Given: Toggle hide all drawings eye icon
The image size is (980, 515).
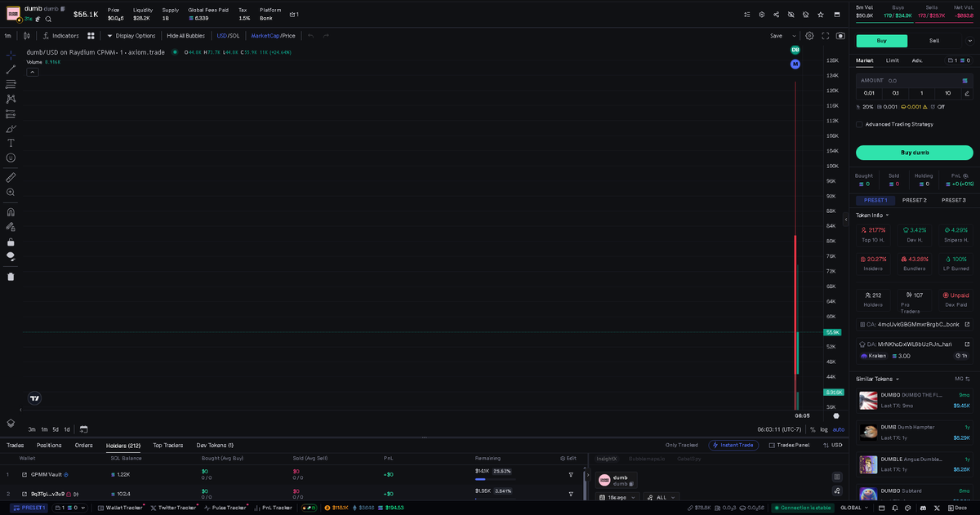Looking at the screenshot, I should (11, 256).
